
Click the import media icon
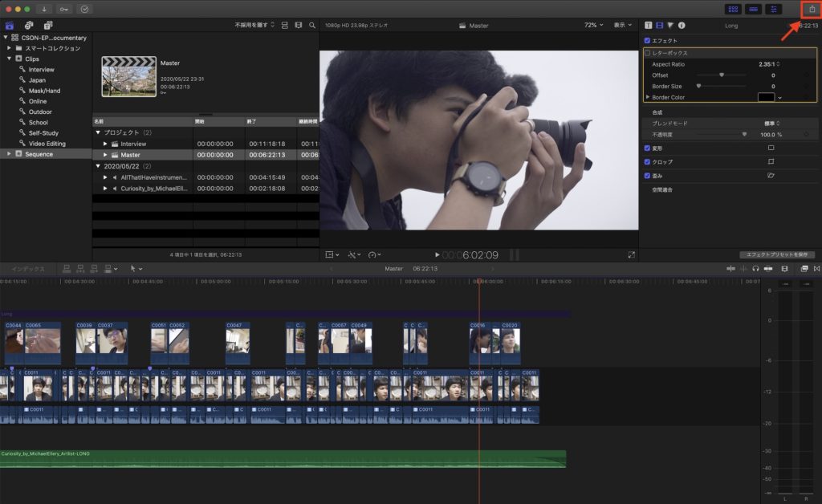coord(44,9)
